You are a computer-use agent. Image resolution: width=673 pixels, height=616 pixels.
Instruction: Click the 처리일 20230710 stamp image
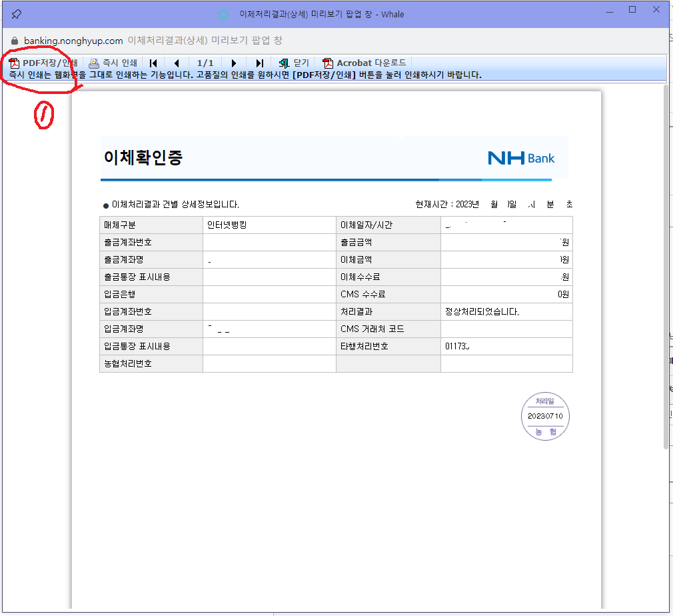545,415
